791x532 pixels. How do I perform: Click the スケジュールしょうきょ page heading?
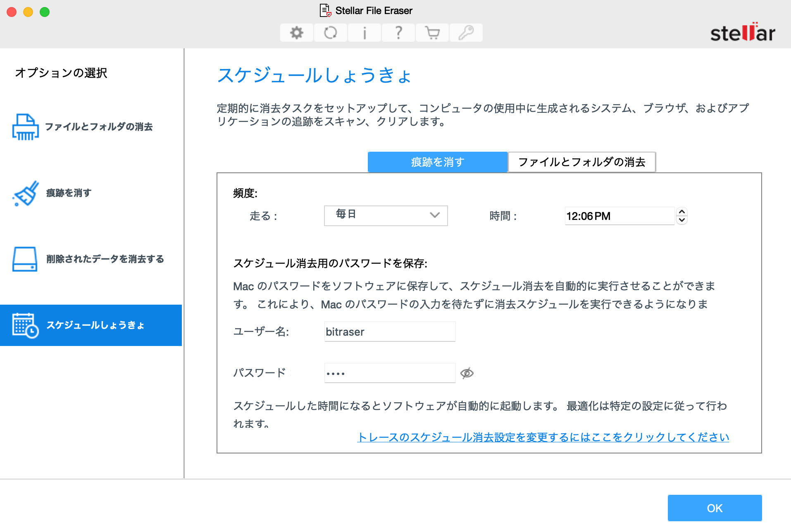314,75
